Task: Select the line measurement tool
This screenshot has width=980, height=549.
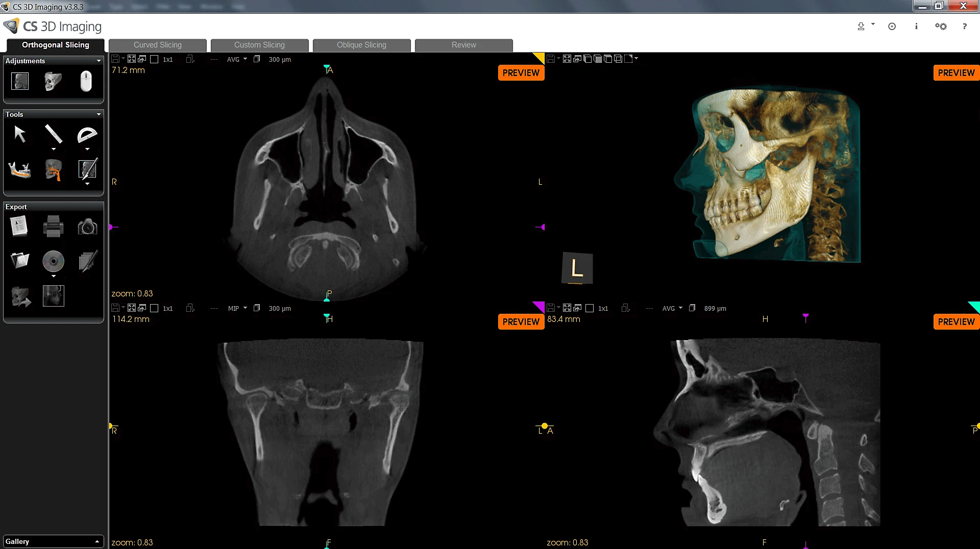Action: [53, 134]
